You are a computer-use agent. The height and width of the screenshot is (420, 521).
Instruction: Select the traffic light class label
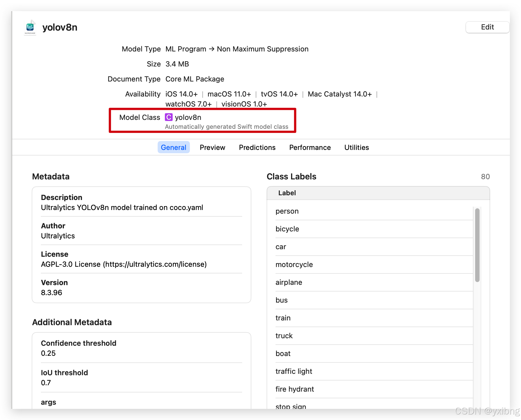click(x=294, y=371)
